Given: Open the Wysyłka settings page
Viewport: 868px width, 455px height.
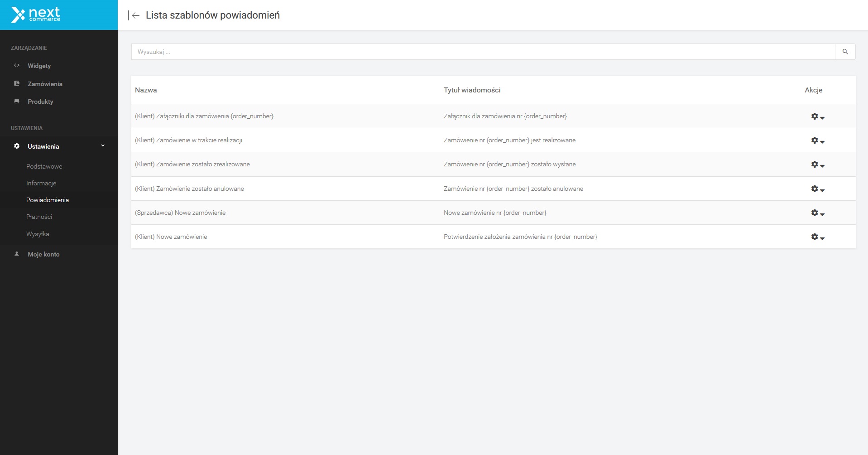Looking at the screenshot, I should pyautogui.click(x=38, y=234).
